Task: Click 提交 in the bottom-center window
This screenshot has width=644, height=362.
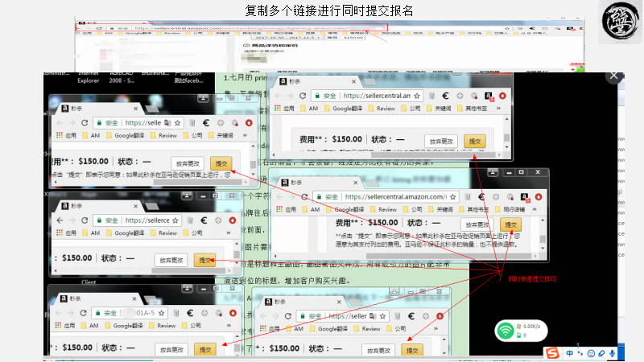Action: 412,350
